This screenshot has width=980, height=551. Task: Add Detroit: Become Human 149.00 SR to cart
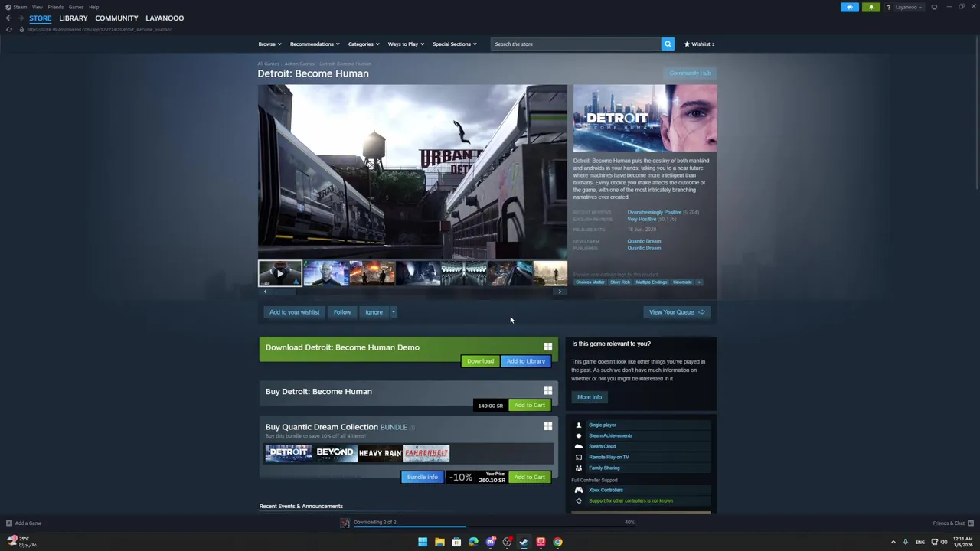pyautogui.click(x=530, y=405)
